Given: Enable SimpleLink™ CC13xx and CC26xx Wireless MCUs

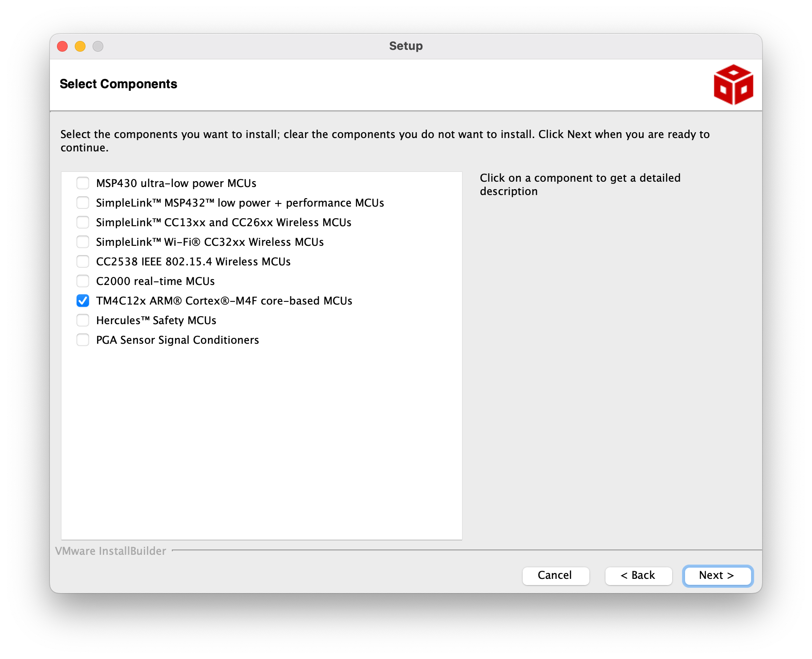Looking at the screenshot, I should (83, 222).
